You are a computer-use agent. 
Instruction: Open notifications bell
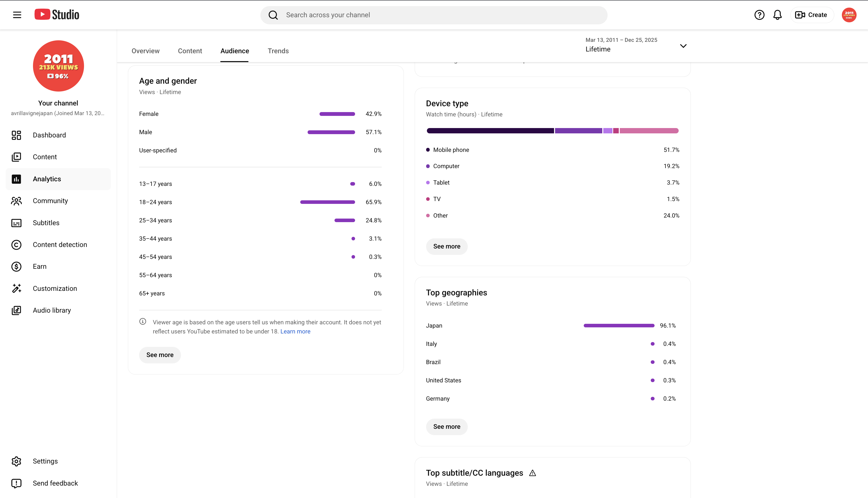(x=777, y=15)
